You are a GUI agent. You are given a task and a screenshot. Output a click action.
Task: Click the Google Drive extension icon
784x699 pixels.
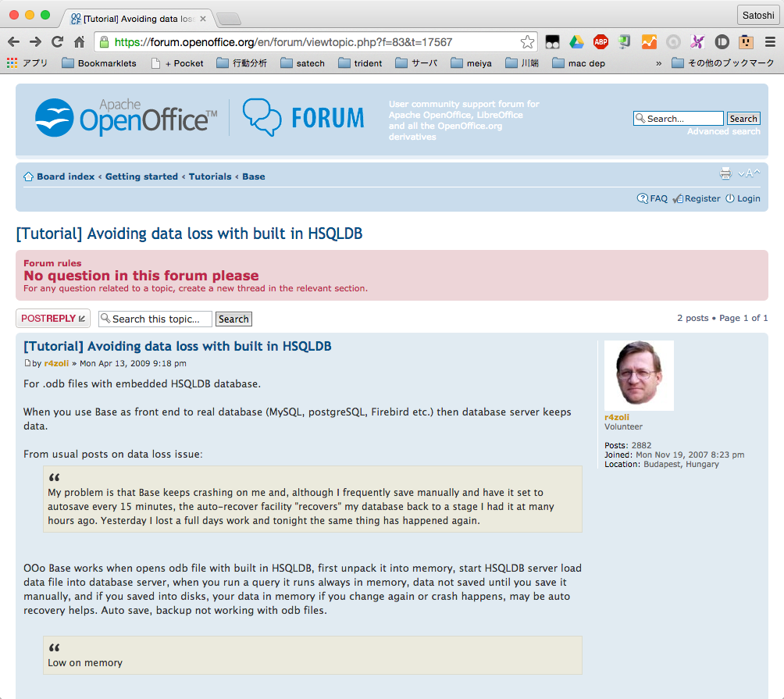[x=576, y=42]
